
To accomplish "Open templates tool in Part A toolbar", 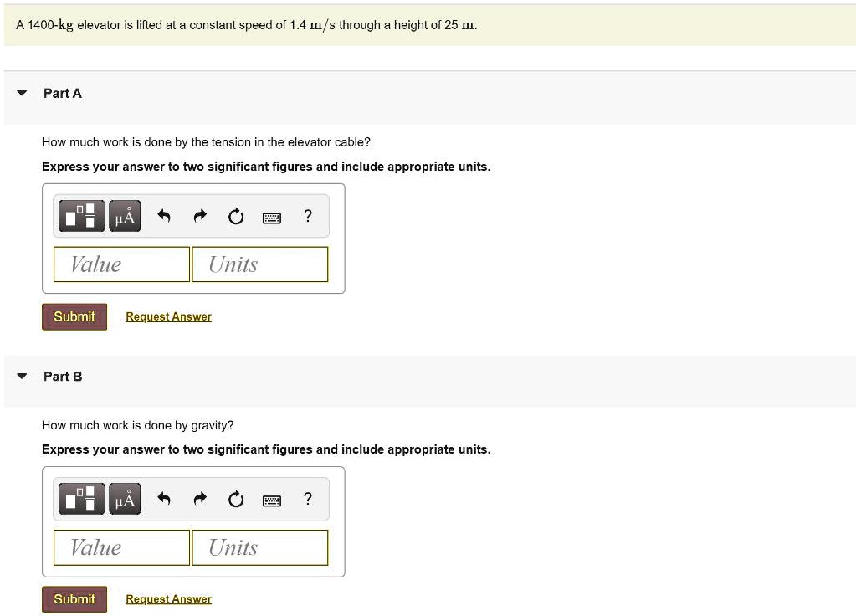I will click(81, 218).
